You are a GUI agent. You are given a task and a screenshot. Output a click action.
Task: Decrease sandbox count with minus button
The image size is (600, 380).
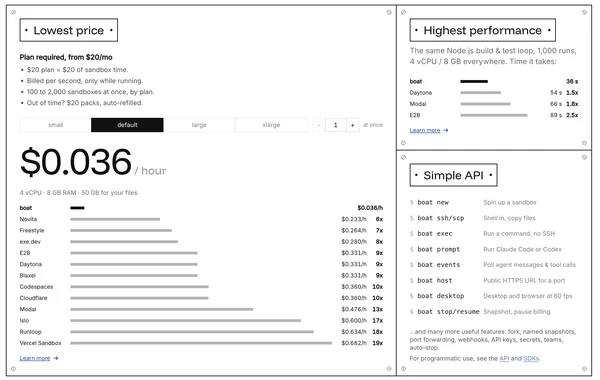318,125
